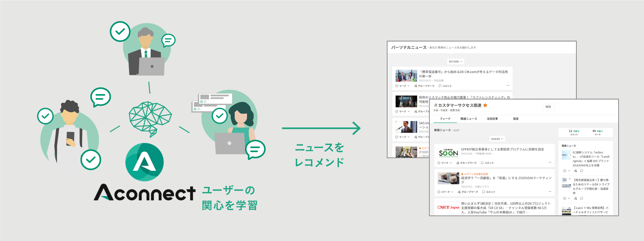Open the CNET Japan thumbnail

tap(448, 208)
